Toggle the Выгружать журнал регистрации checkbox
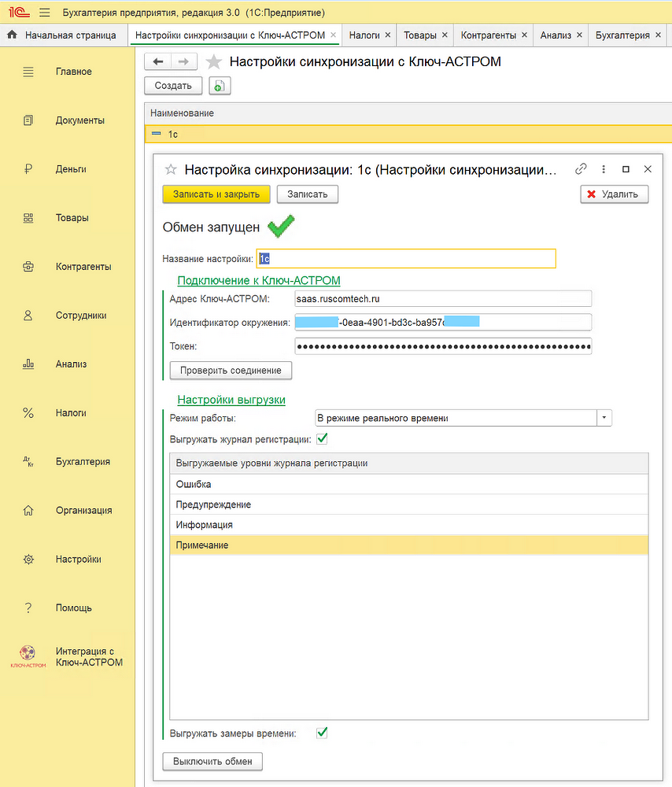 322,439
